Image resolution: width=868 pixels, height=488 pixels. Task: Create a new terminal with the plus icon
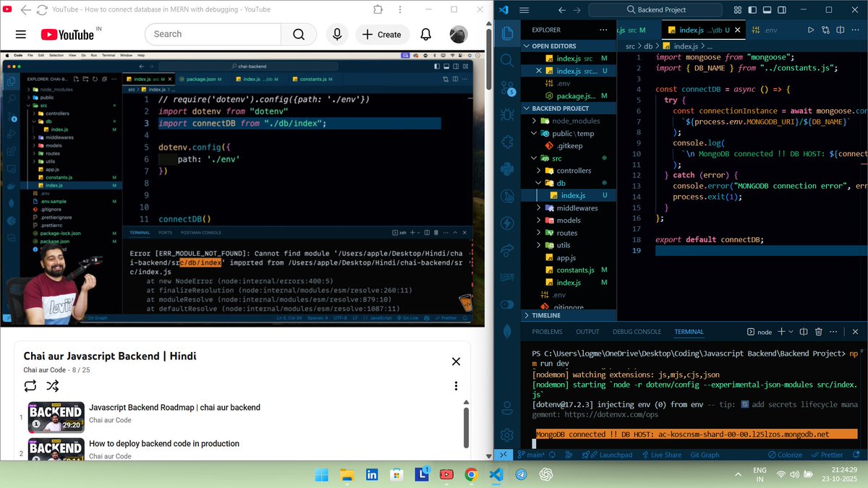pos(781,332)
